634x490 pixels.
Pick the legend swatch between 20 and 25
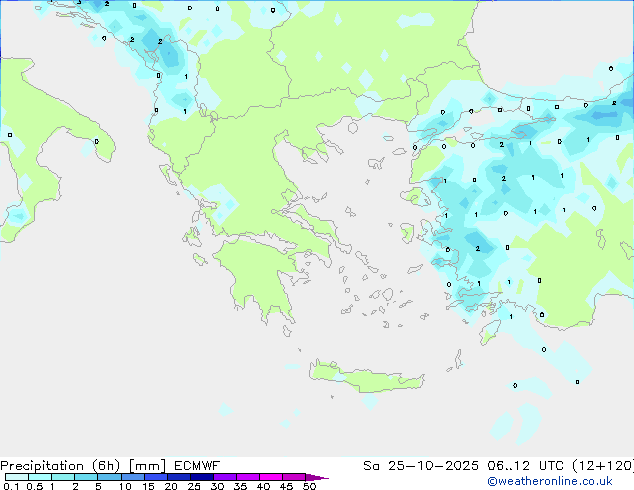coord(182,478)
